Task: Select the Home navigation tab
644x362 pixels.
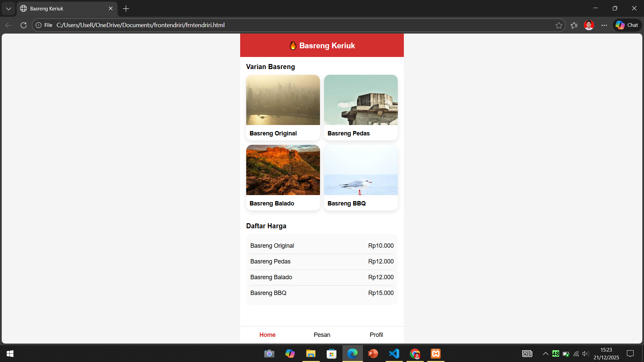Action: [267, 335]
